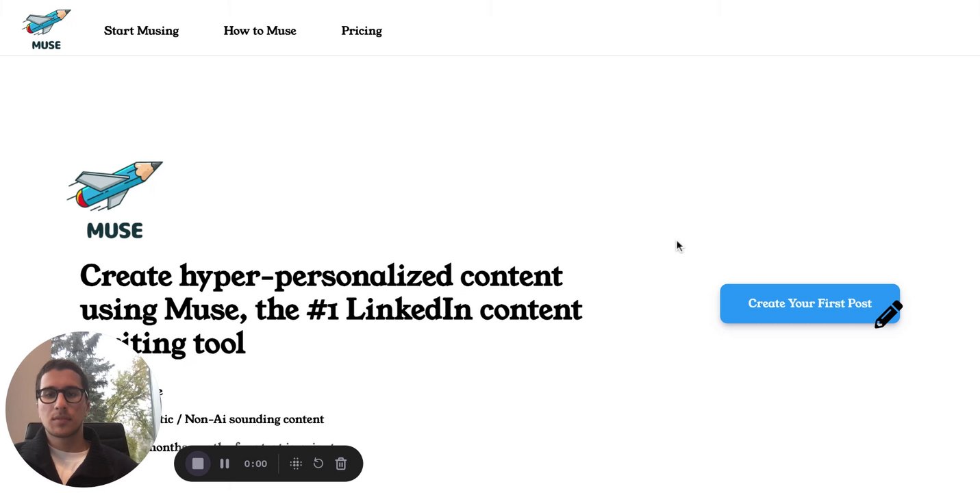This screenshot has width=980, height=493.
Task: Click the word 'LinkedIn' in the headline
Action: click(x=408, y=309)
